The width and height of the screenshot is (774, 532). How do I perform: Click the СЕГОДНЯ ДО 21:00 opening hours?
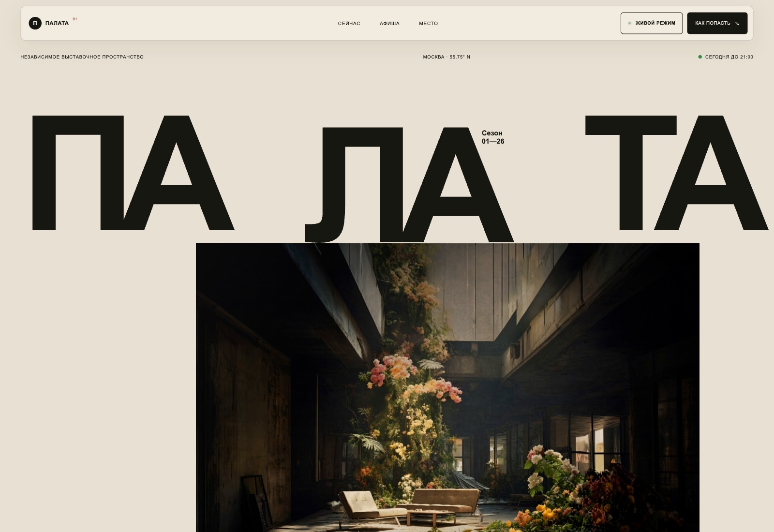[x=729, y=57]
